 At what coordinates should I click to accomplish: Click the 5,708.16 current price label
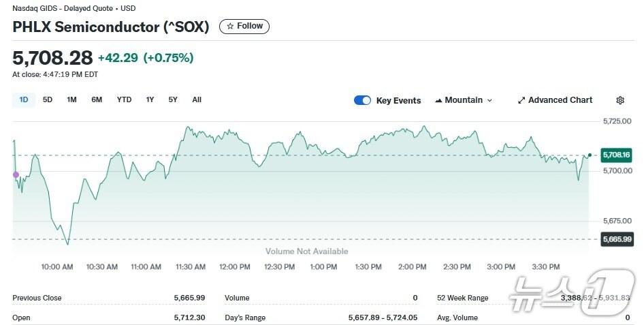coord(617,155)
